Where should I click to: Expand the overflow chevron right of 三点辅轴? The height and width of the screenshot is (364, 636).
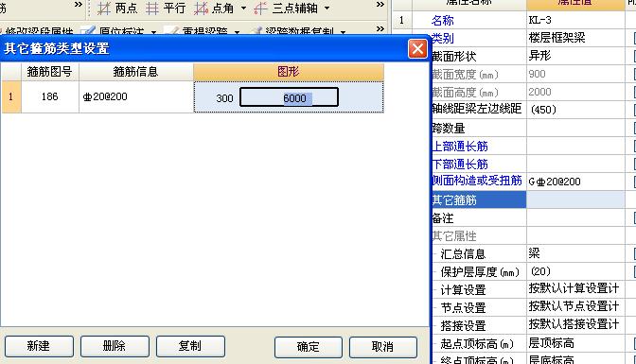[380, 5]
